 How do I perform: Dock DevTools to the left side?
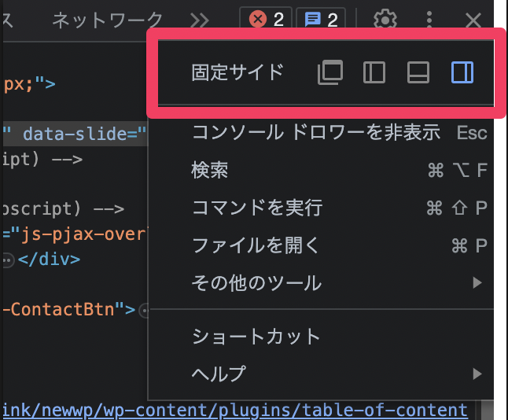point(374,72)
